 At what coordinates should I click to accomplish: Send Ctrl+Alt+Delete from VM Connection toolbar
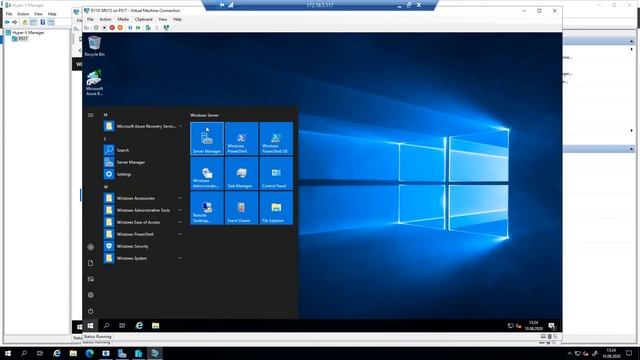click(x=87, y=28)
